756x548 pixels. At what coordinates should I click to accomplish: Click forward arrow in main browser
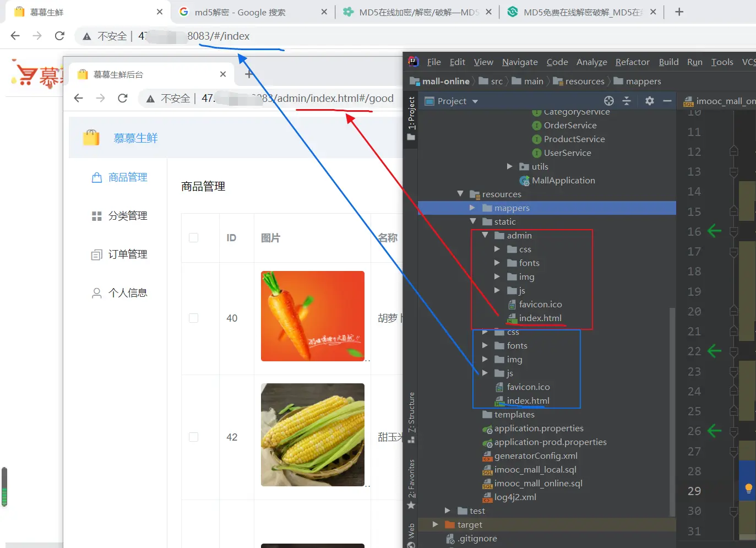coord(37,36)
